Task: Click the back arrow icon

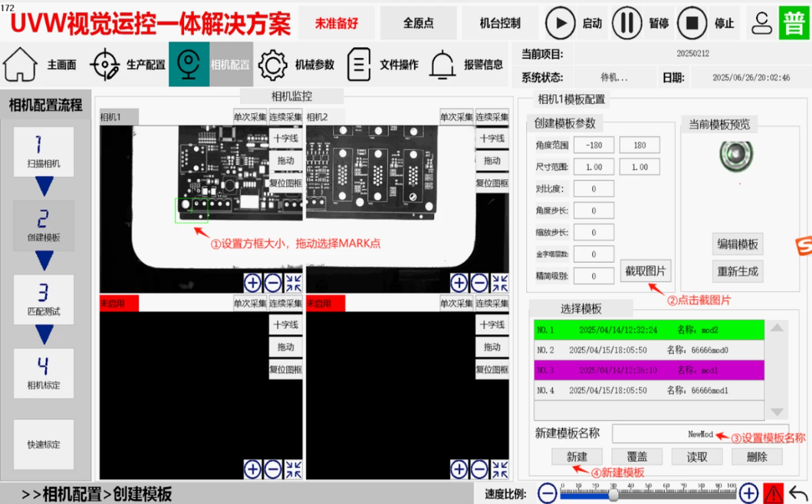Action: 799,493
